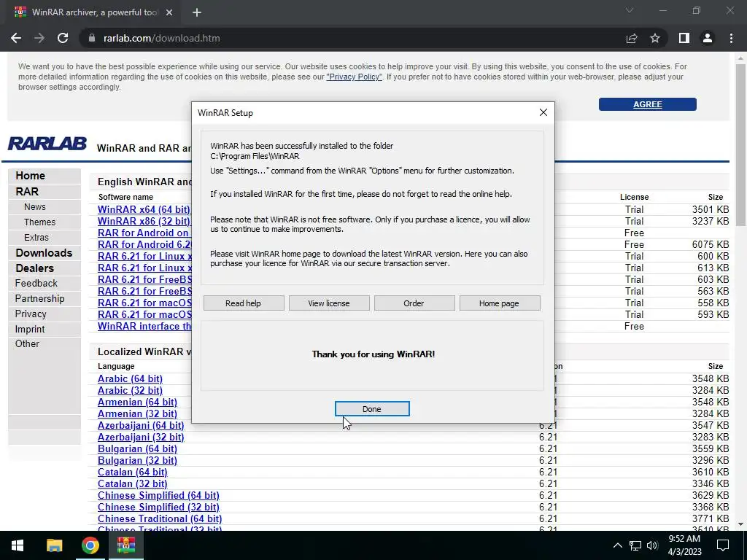Reload the page with refresh icon
Image resolution: width=747 pixels, height=560 pixels.
63,38
